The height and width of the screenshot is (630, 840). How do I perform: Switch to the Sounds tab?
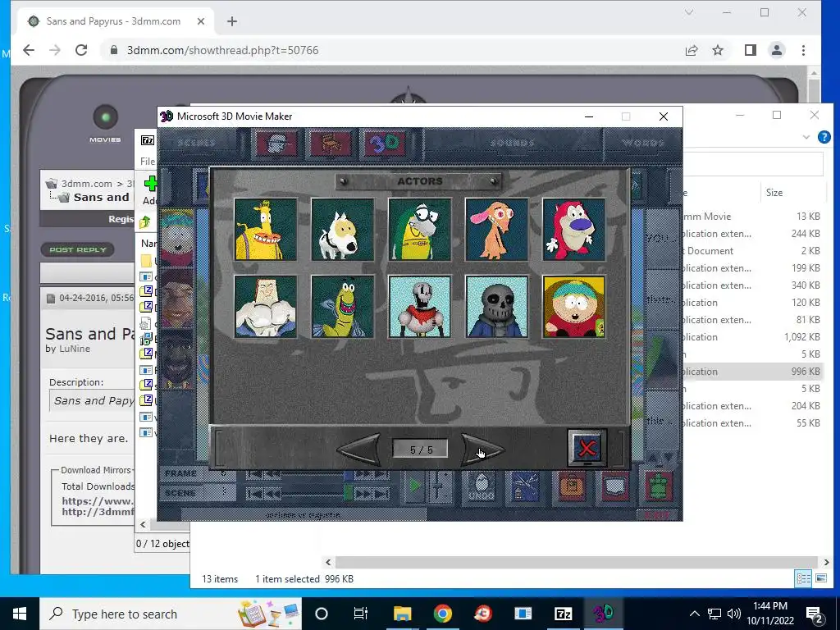pos(513,143)
